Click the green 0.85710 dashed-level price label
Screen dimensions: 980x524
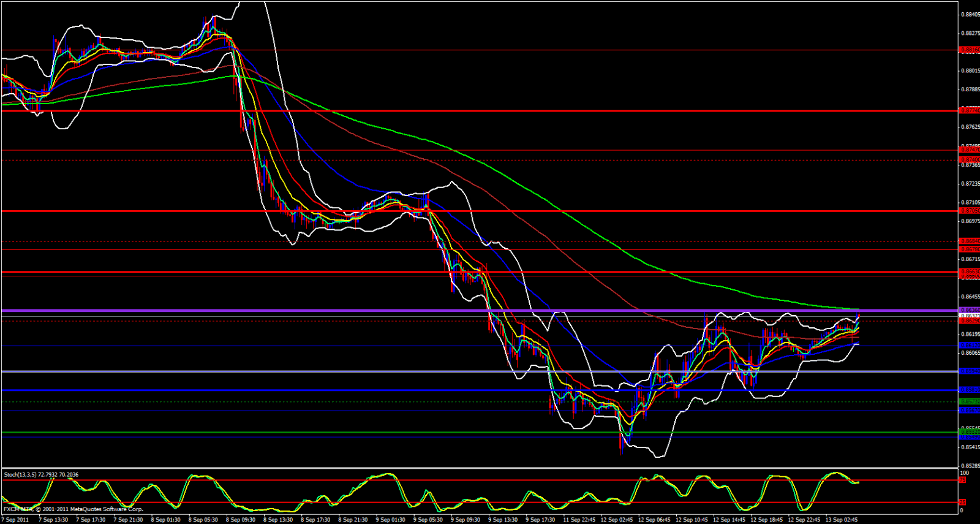(969, 402)
